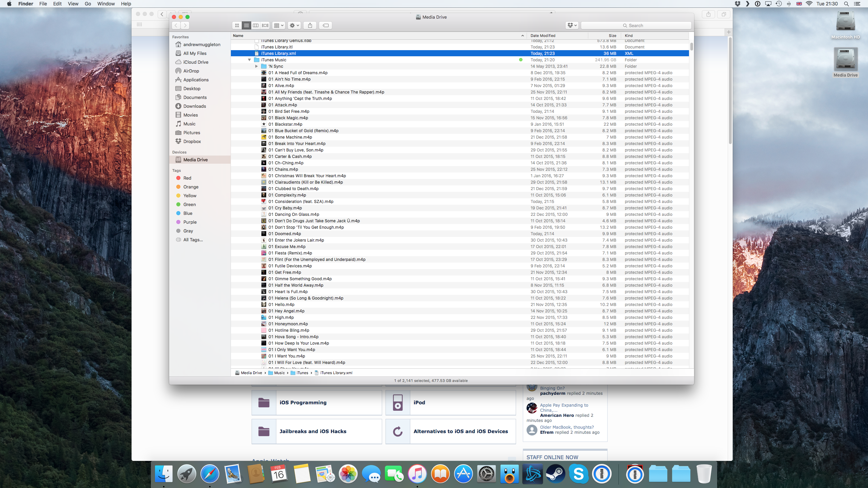Click the Finder Search field
Viewport: 868px width, 488px height.
click(x=636, y=25)
